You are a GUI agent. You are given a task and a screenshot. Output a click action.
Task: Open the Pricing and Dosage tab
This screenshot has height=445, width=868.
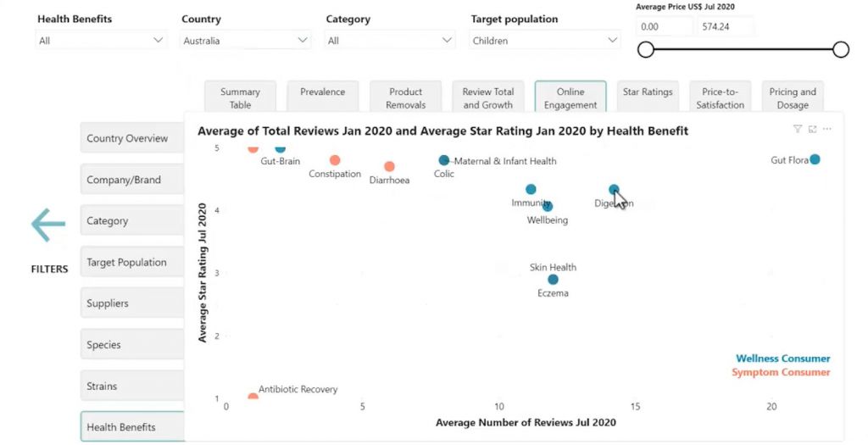[x=793, y=97]
